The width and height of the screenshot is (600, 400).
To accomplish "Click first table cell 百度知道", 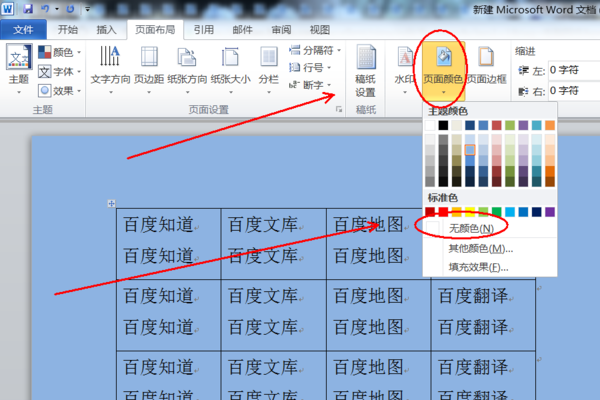I will click(x=169, y=243).
